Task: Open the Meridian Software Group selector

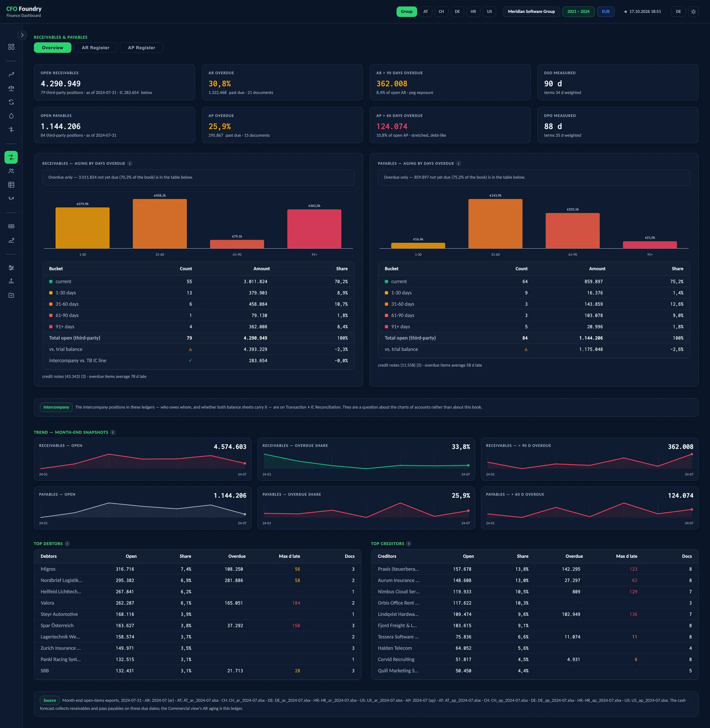Action: pyautogui.click(x=531, y=12)
